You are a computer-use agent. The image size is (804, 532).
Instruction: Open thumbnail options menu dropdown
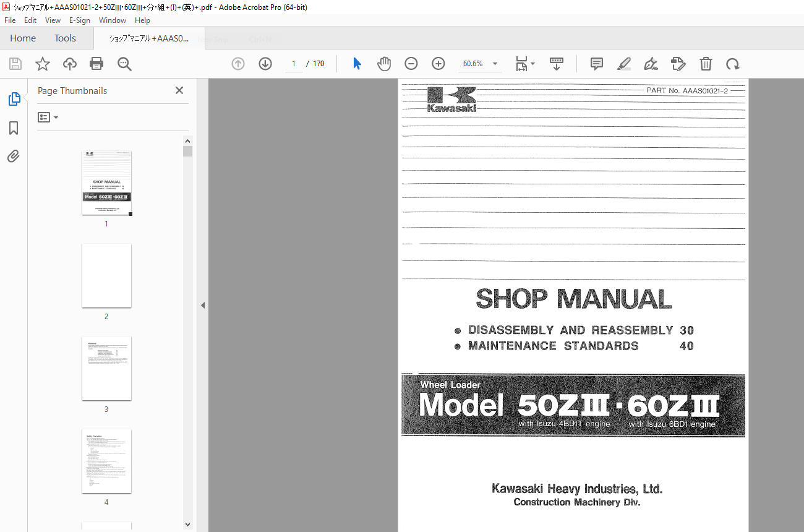pos(48,117)
